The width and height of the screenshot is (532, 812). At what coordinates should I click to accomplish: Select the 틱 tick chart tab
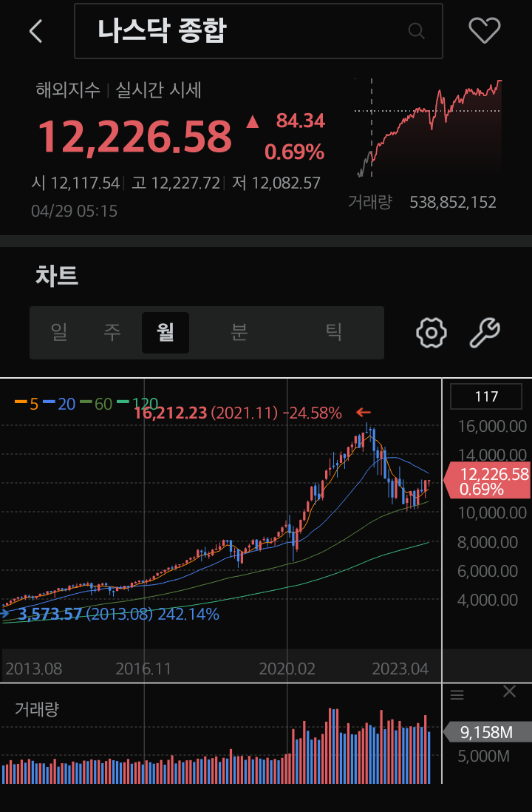pyautogui.click(x=334, y=333)
